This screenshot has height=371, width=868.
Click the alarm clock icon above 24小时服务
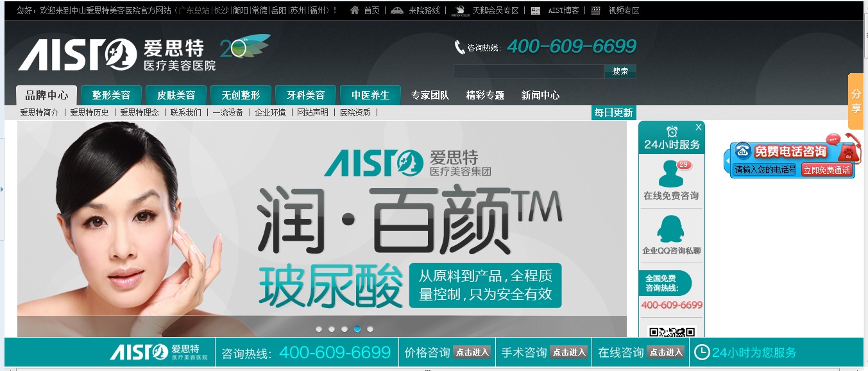[672, 132]
